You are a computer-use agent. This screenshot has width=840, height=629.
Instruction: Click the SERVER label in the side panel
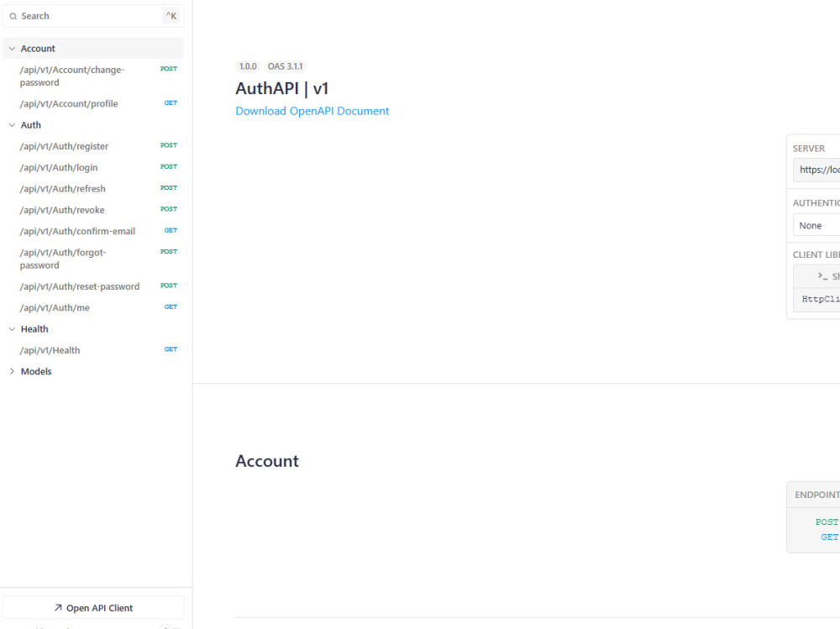pyautogui.click(x=809, y=149)
